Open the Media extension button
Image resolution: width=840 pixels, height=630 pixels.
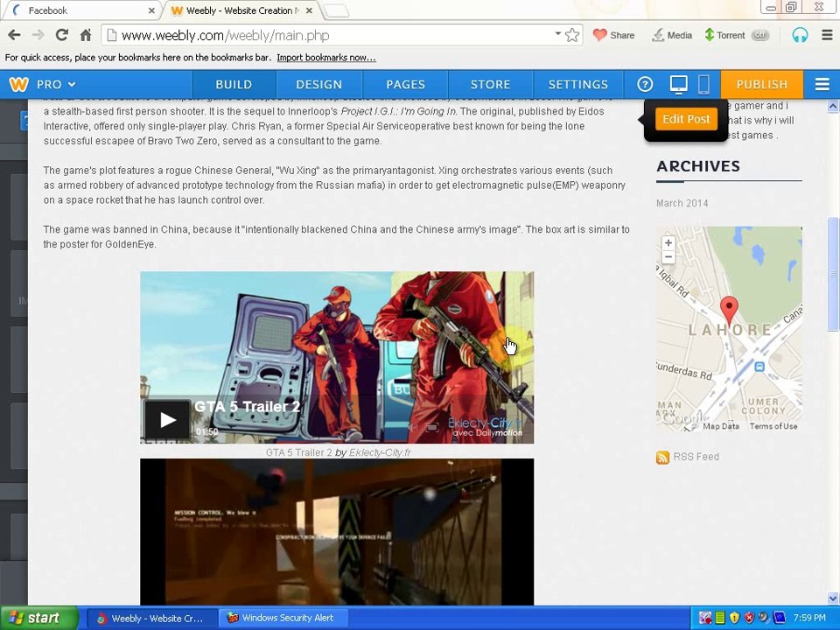tap(672, 35)
